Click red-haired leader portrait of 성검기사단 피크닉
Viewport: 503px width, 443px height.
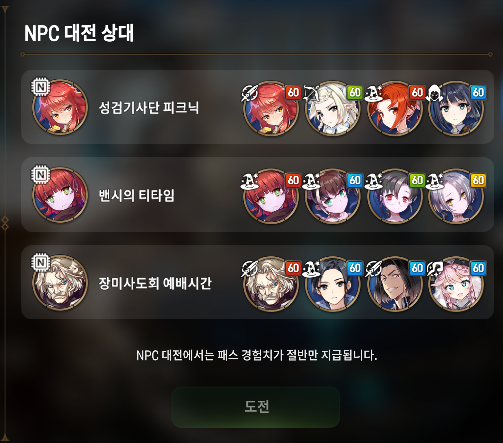click(60, 107)
